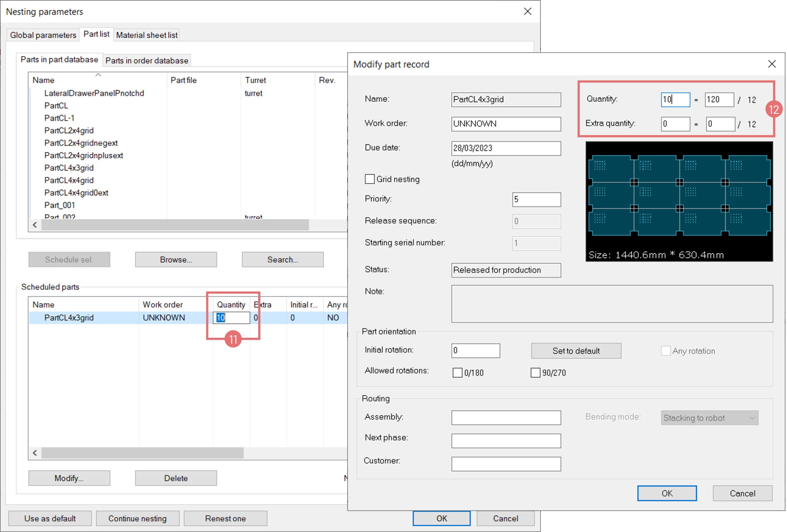Click the Priority input field
Image resolution: width=787 pixels, height=532 pixels.
coord(536,199)
